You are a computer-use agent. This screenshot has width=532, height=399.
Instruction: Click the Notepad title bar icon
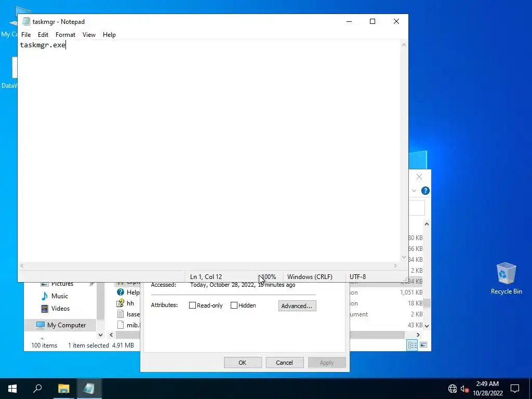click(x=26, y=21)
